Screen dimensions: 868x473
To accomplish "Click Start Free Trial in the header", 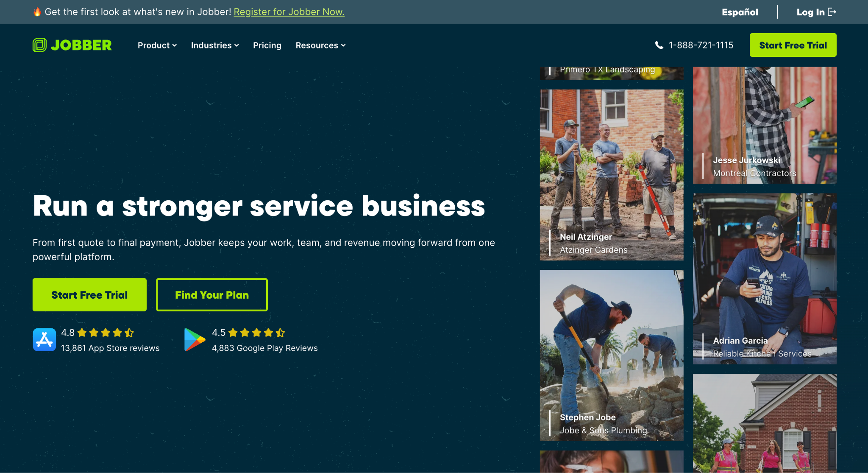I will tap(793, 45).
